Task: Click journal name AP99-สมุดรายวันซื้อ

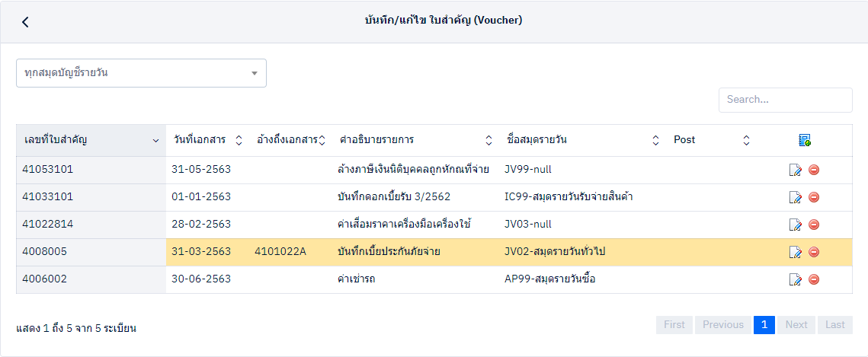Action: click(x=549, y=279)
